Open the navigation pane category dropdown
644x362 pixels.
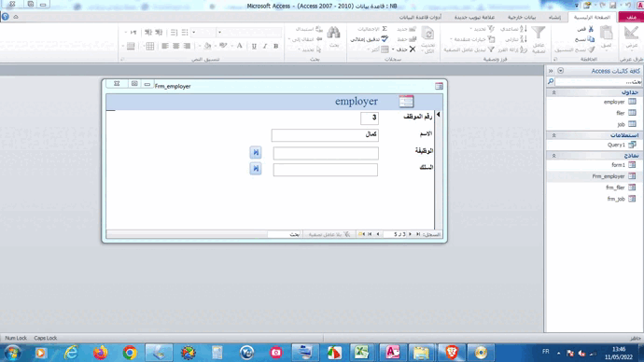pyautogui.click(x=561, y=71)
